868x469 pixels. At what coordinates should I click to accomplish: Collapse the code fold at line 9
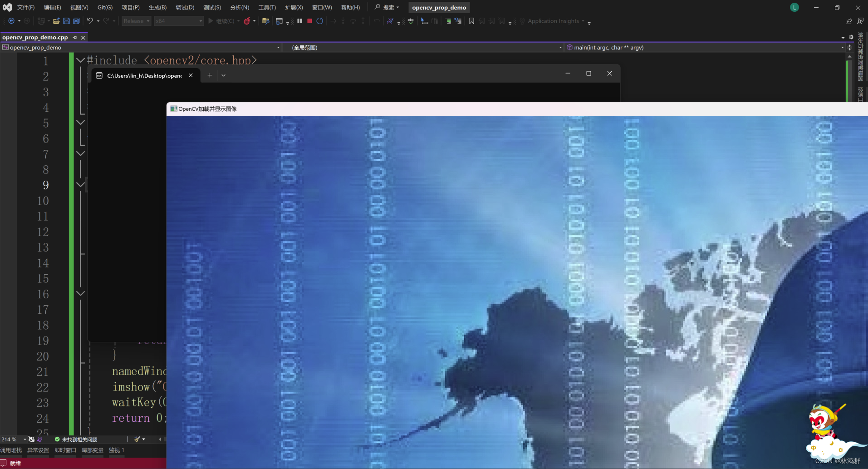(x=80, y=185)
